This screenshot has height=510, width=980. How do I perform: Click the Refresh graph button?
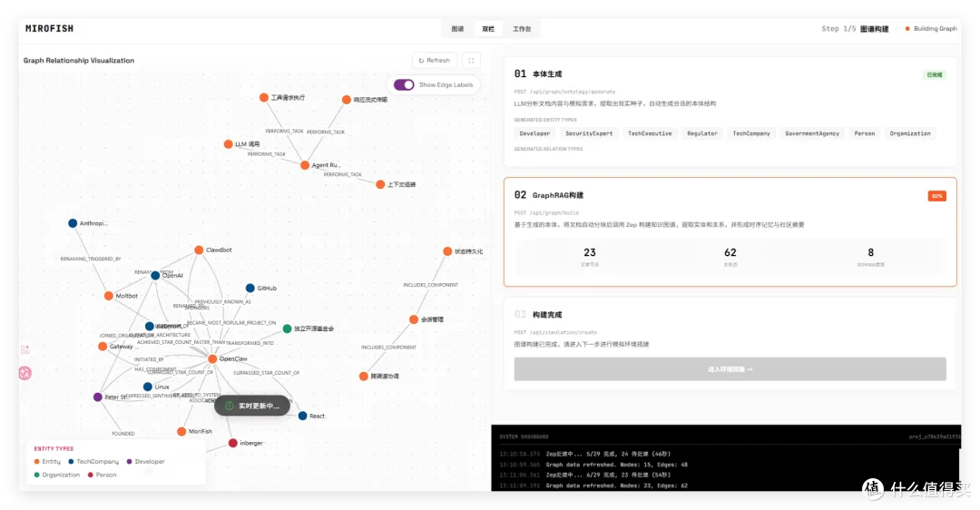[x=435, y=61]
